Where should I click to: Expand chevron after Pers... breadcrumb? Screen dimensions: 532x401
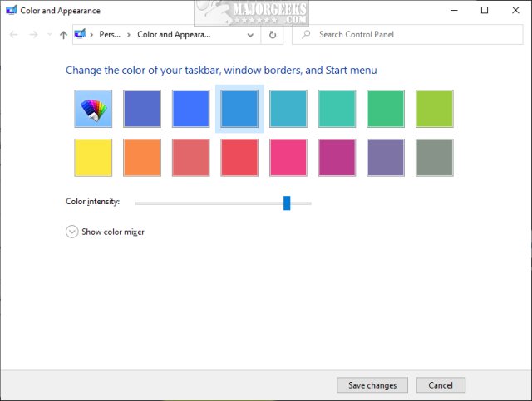tap(129, 35)
